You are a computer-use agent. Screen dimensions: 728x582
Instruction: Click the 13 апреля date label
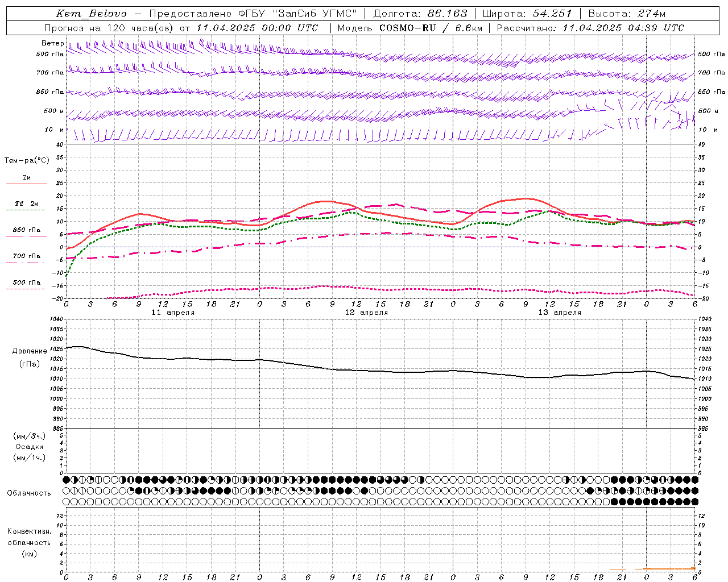560,313
